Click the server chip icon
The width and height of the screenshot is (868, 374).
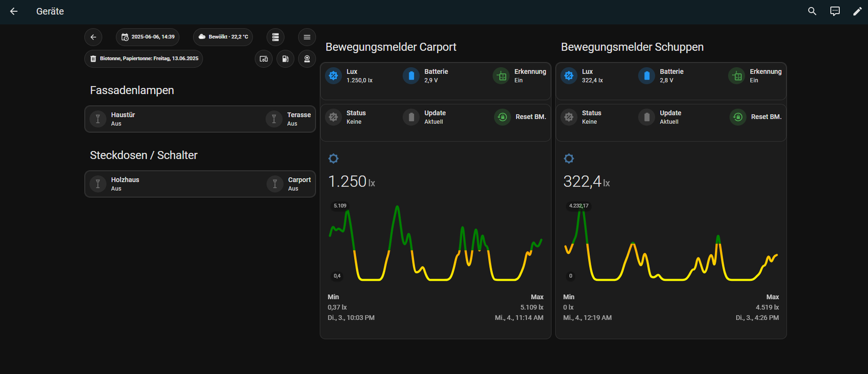click(276, 37)
